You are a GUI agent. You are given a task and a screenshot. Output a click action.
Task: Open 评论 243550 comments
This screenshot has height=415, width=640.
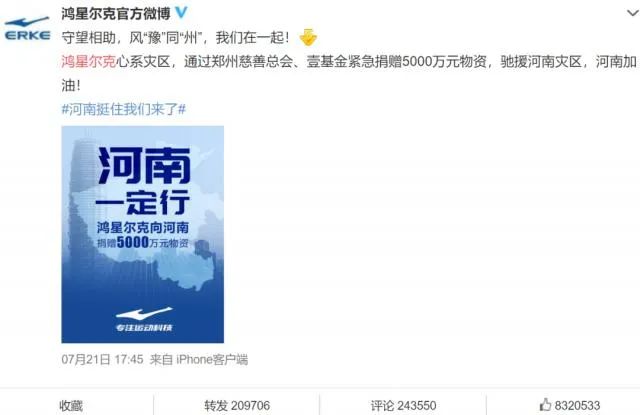(403, 406)
